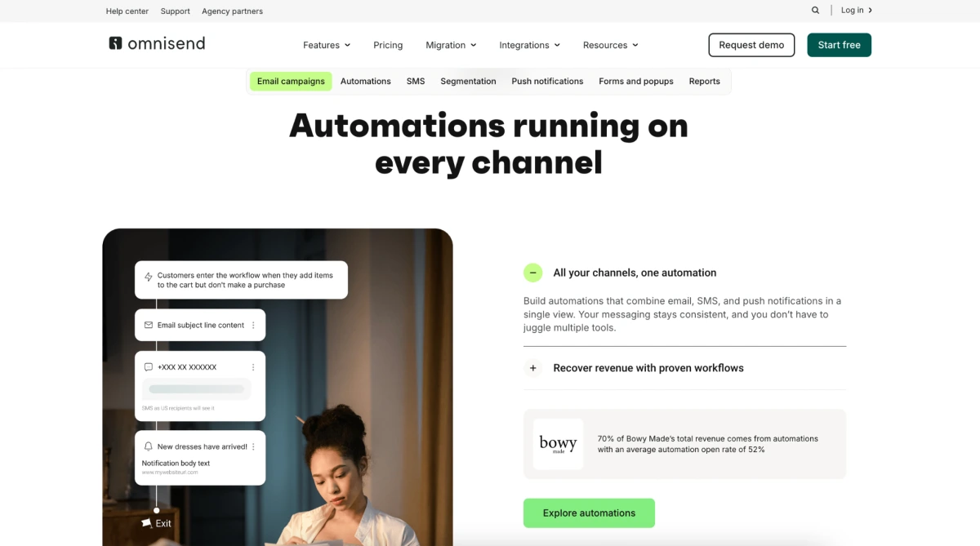Open three-dot menu on SMS phone number card

click(253, 367)
